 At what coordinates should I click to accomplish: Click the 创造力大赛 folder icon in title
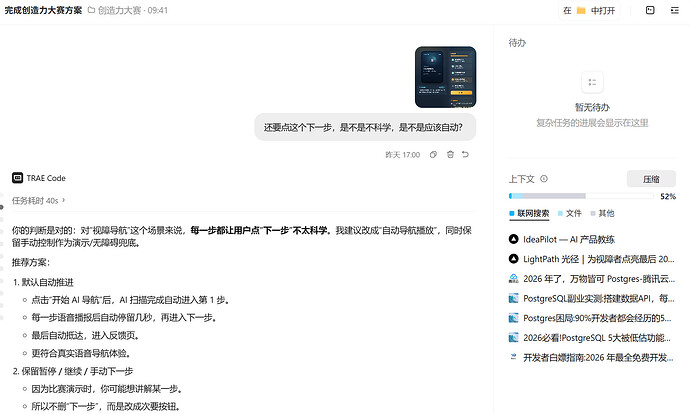pyautogui.click(x=92, y=10)
